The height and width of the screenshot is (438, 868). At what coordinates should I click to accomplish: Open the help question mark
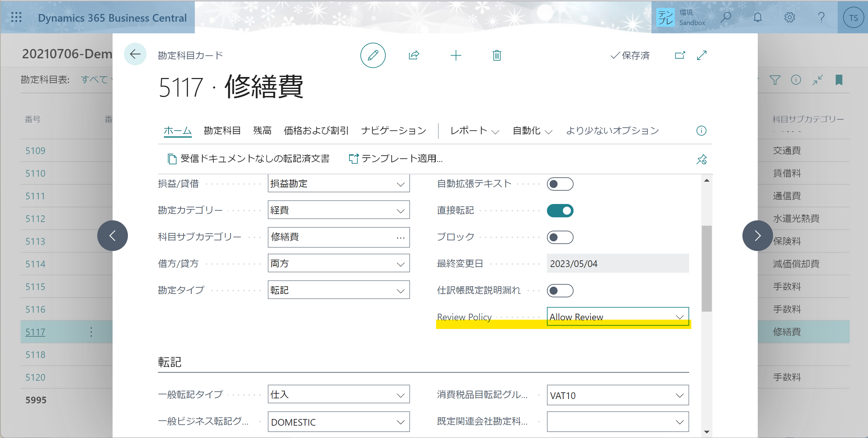tap(821, 17)
